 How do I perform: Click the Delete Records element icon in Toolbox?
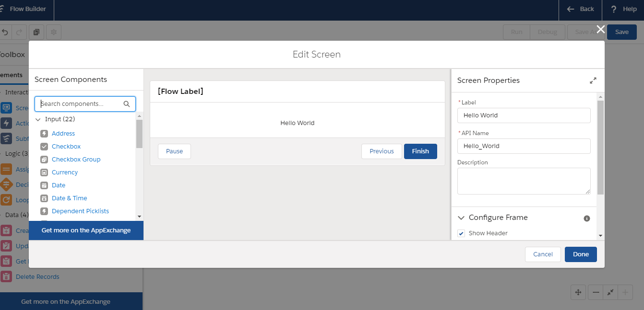[6, 276]
